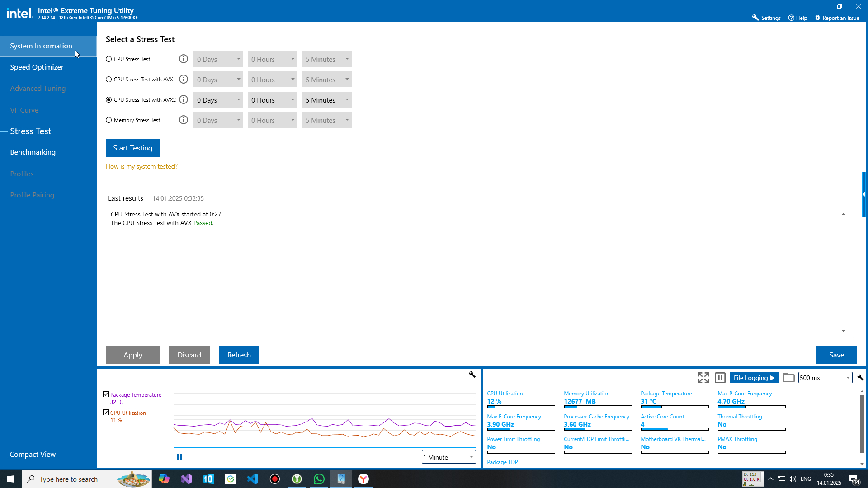
Task: Click info icon beside Memory Stress Test
Action: (183, 120)
